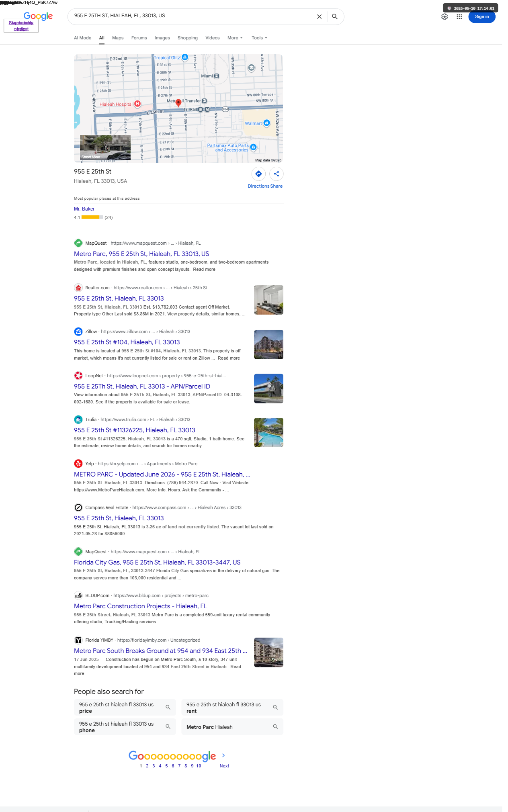Click the Sign in button
The height and width of the screenshot is (812, 508).
coord(482,17)
